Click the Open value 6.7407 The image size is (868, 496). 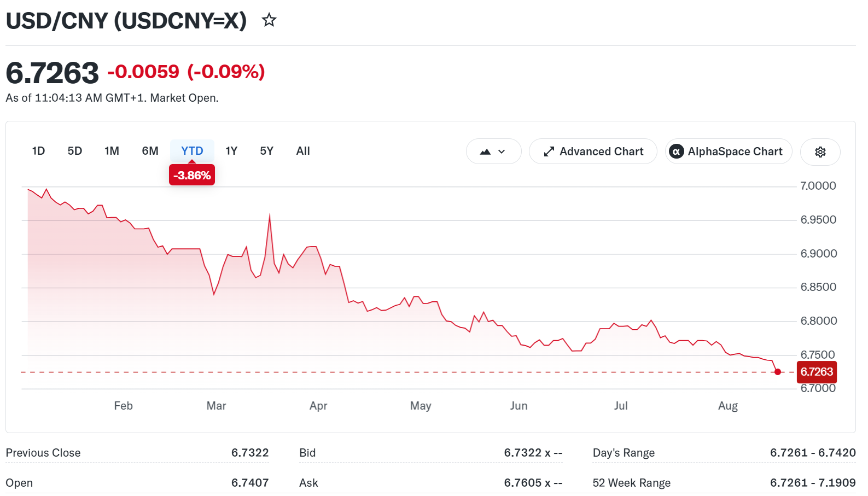click(250, 483)
